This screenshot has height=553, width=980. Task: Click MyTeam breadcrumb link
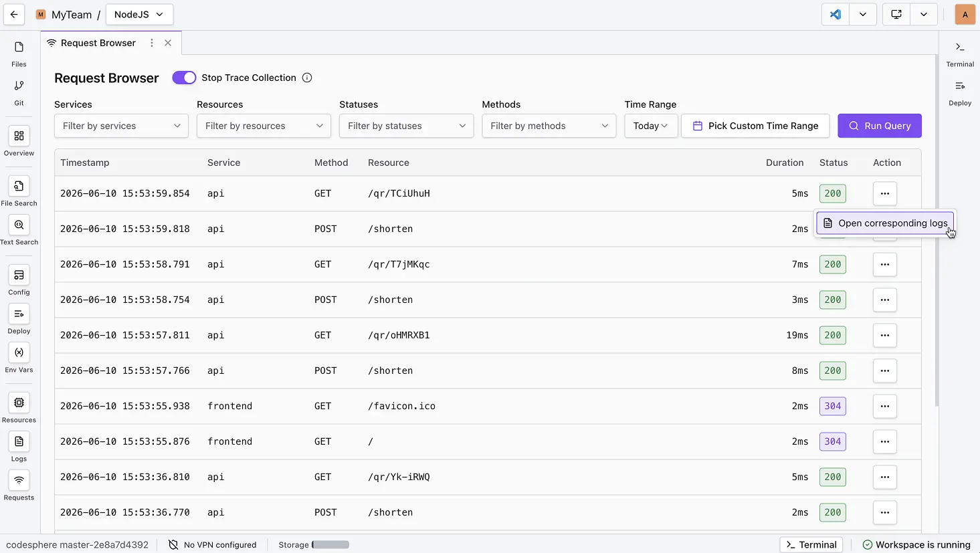click(72, 14)
